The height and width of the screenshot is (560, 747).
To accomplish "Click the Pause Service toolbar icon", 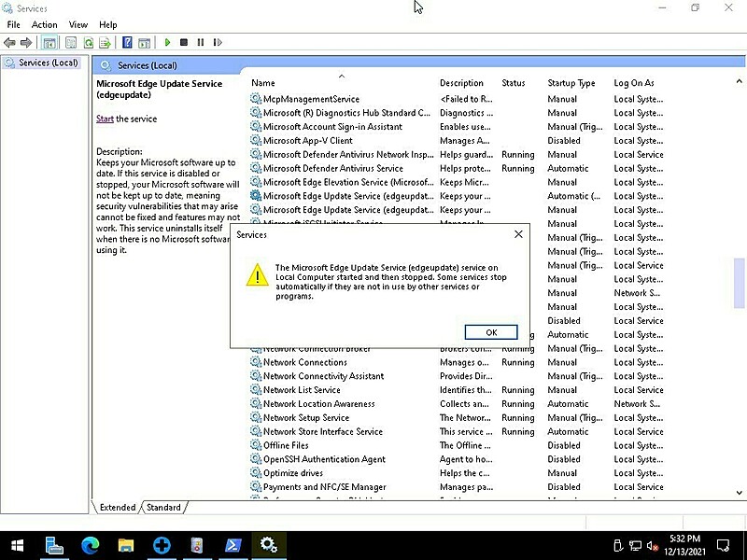I will pos(202,42).
